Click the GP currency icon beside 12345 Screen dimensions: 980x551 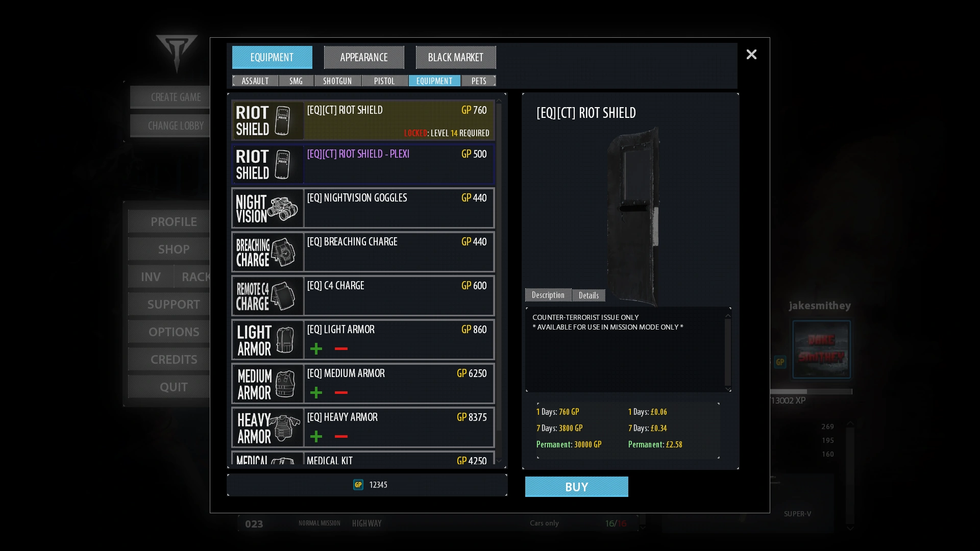coord(358,485)
